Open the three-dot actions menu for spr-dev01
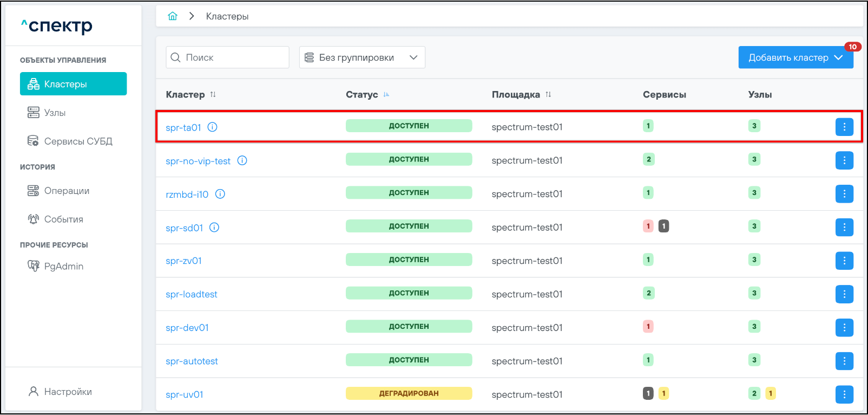 point(844,328)
